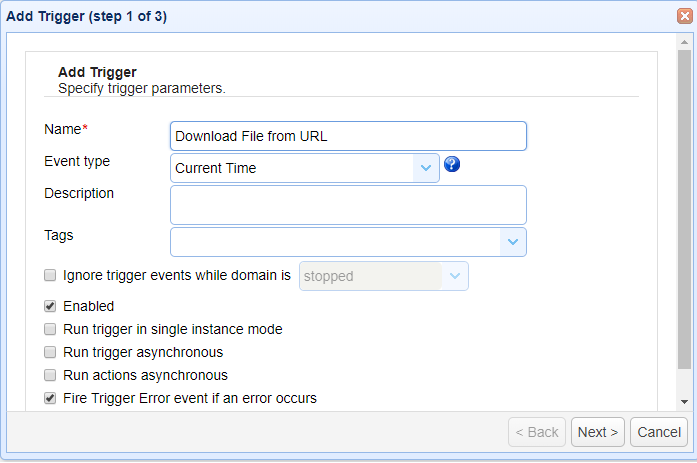This screenshot has width=697, height=463.
Task: Open the domain state 'stopped' dropdown
Action: coord(455,276)
